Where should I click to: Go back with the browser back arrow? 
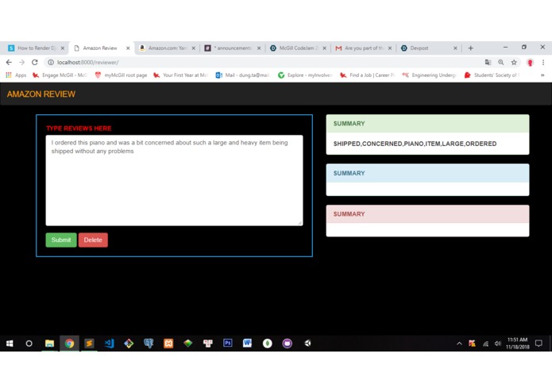[9, 62]
